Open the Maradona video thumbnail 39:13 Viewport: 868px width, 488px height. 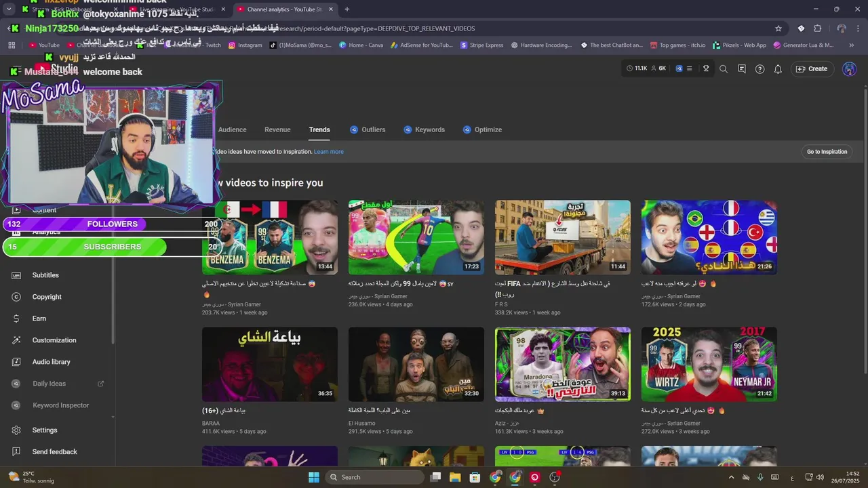click(563, 365)
